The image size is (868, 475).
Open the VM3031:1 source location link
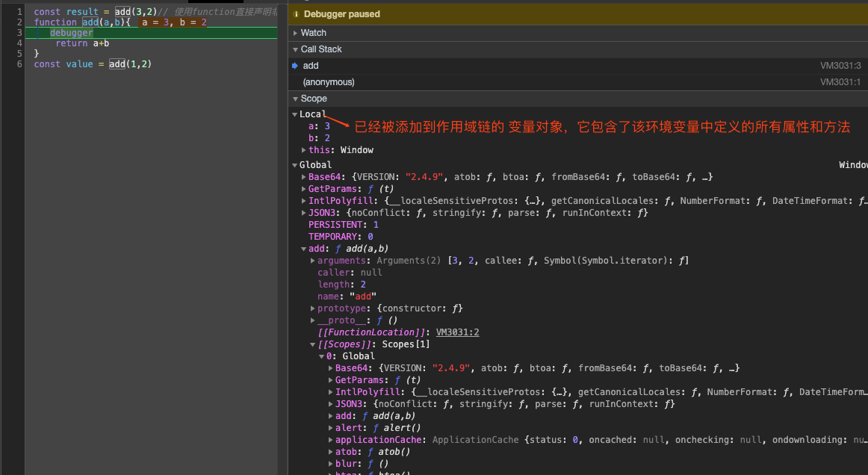[x=840, y=82]
